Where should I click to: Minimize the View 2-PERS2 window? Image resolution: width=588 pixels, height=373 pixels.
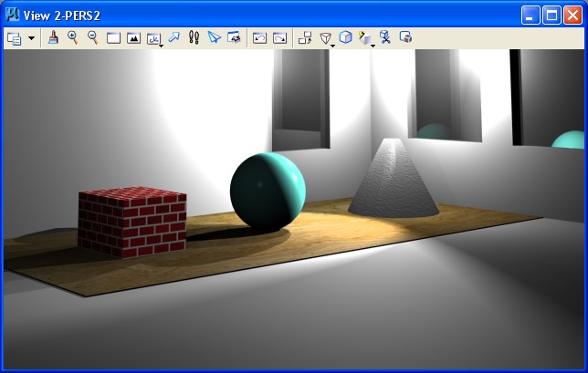530,16
